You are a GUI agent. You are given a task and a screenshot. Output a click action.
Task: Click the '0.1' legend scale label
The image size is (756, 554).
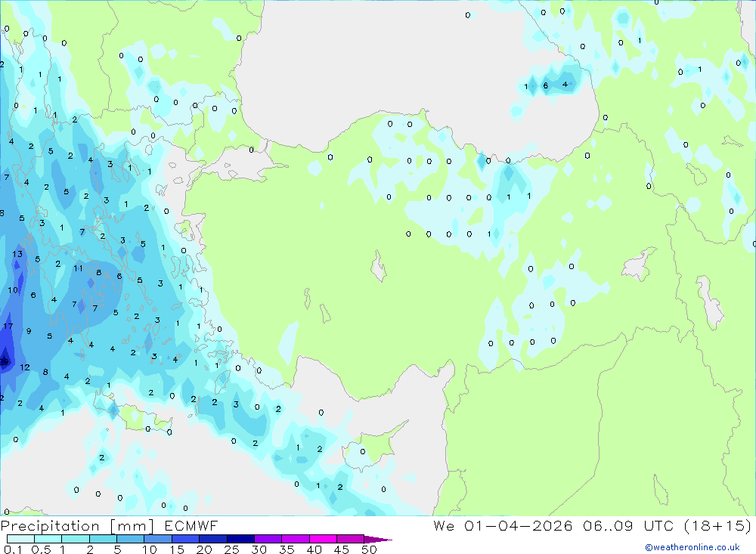point(13,549)
